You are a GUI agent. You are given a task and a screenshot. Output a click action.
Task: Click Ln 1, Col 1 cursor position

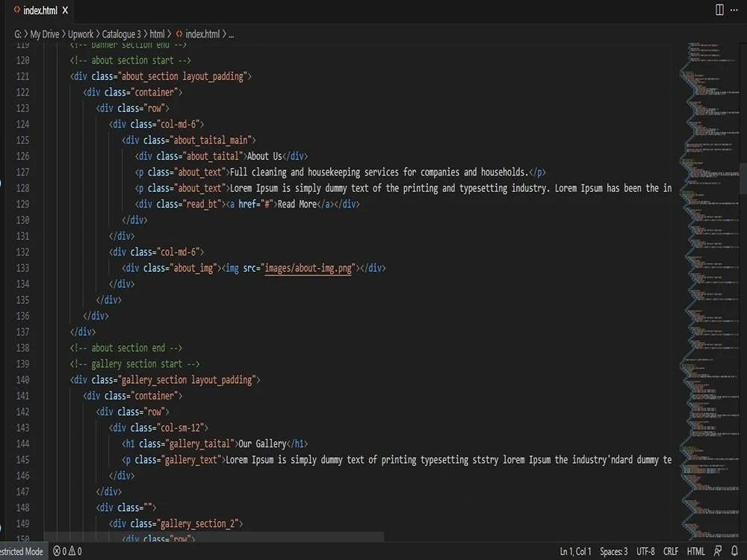point(575,552)
